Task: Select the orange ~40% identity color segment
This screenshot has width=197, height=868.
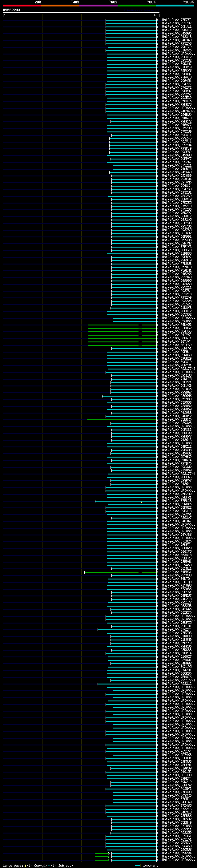Action: tap(60, 6)
